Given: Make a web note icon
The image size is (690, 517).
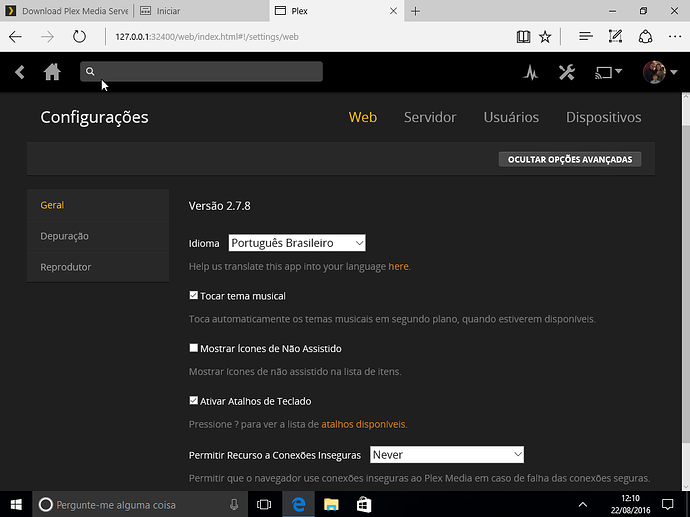Looking at the screenshot, I should coord(615,37).
